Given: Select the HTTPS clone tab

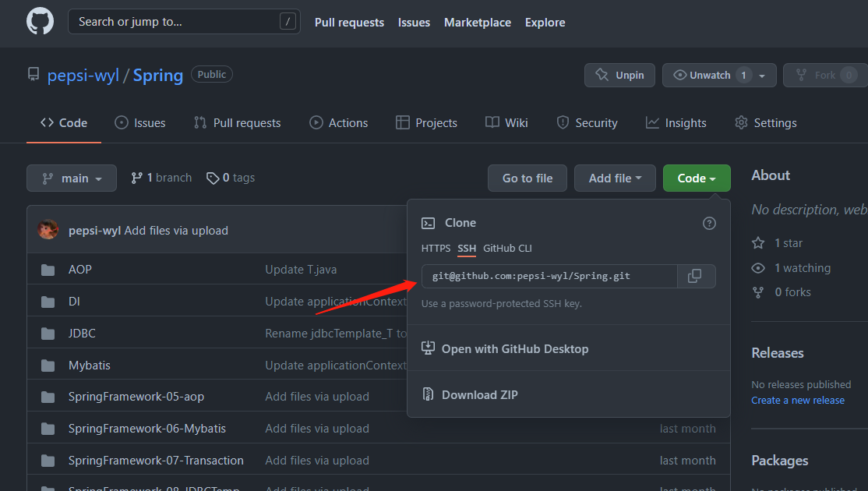Looking at the screenshot, I should coord(436,249).
